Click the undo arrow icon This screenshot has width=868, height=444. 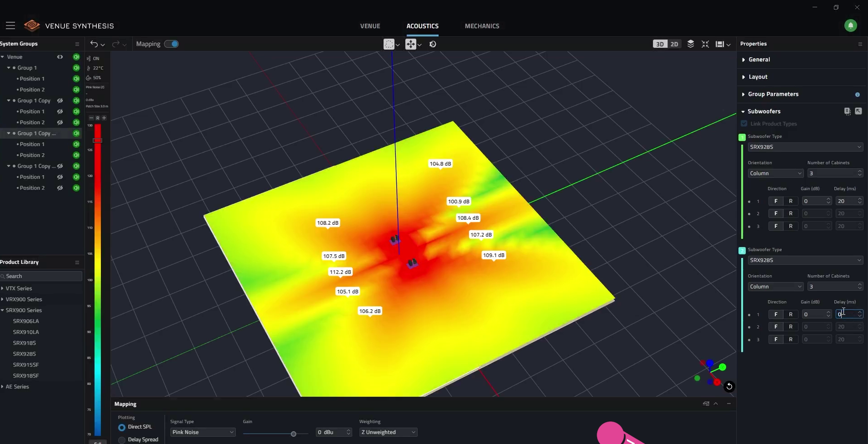tap(94, 44)
